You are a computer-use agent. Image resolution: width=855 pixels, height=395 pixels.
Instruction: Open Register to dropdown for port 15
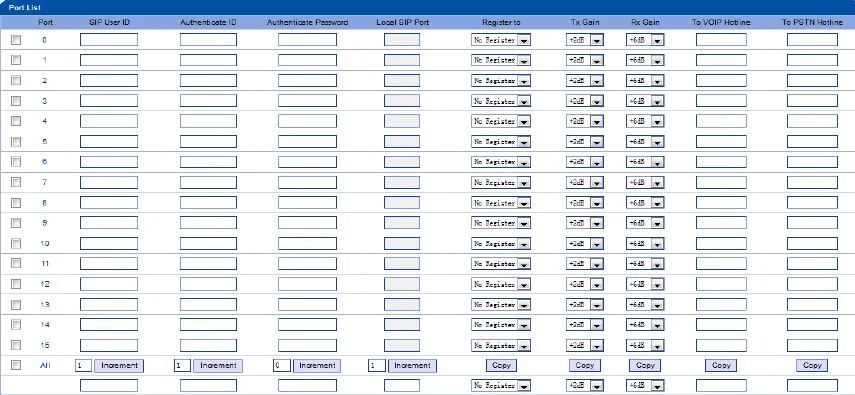point(501,345)
